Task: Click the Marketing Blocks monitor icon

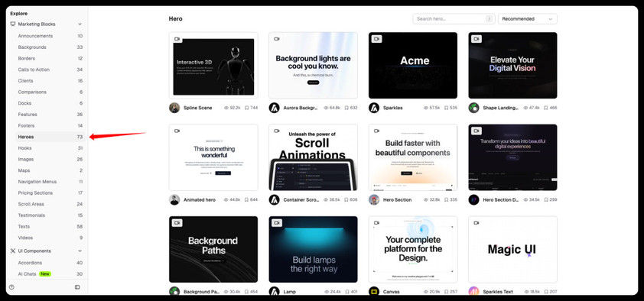Action: pos(13,24)
